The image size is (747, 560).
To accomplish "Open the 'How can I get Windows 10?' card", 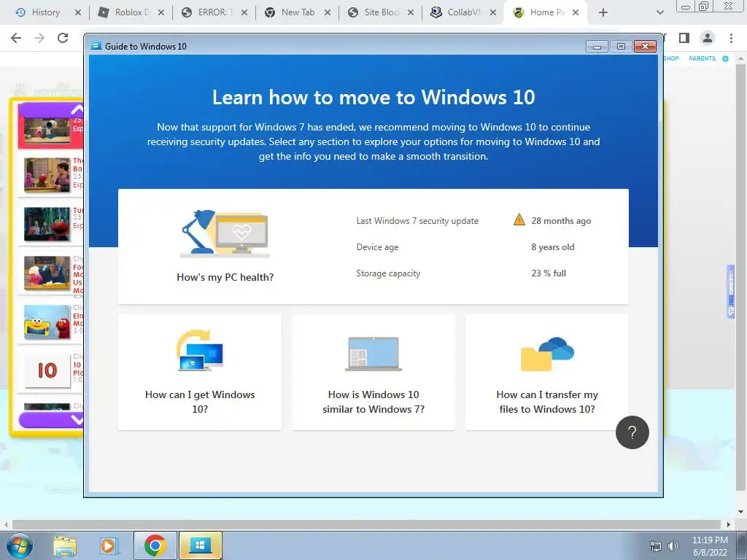I will (x=200, y=372).
